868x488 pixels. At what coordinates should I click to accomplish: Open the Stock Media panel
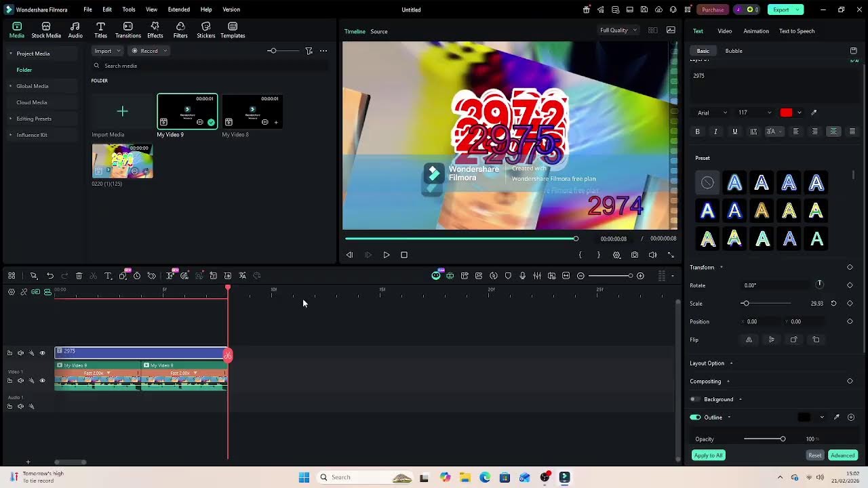tap(46, 30)
